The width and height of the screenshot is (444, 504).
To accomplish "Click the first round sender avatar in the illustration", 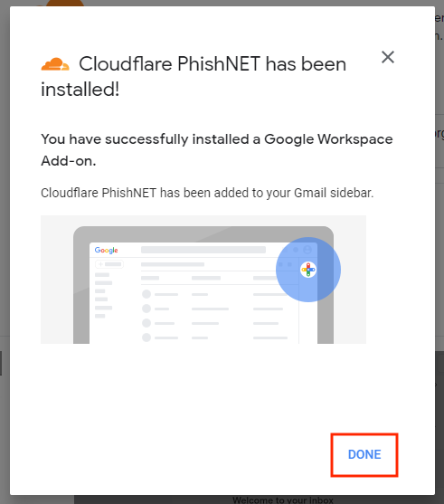I will 146,294.
